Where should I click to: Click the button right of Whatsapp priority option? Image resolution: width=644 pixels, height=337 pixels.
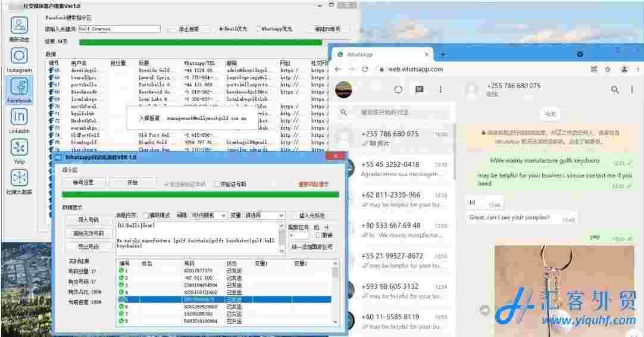click(327, 29)
